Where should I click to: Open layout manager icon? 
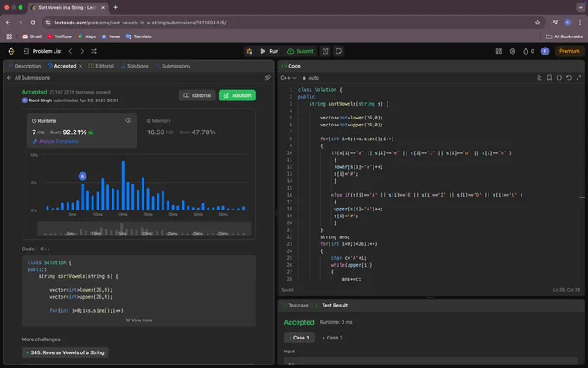point(499,51)
